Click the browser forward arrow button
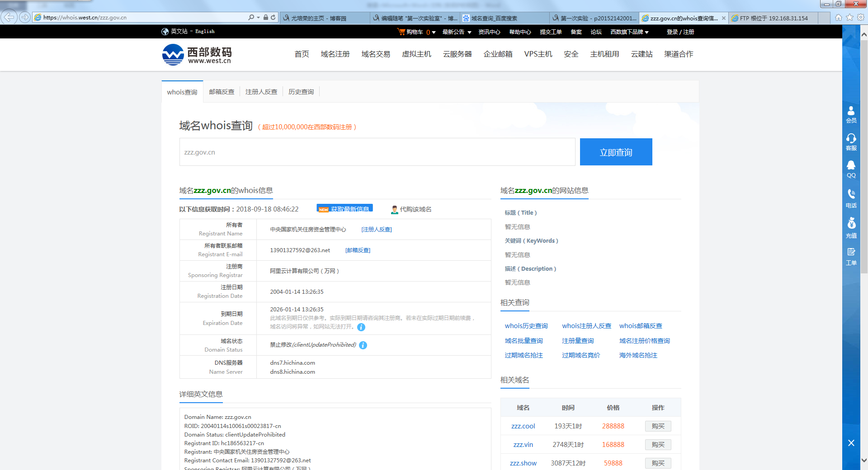 coord(25,18)
